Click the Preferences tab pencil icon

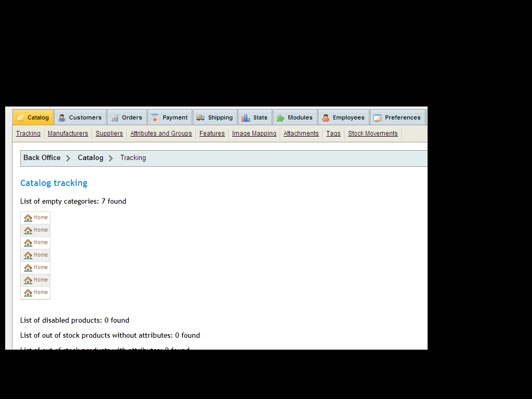point(378,118)
